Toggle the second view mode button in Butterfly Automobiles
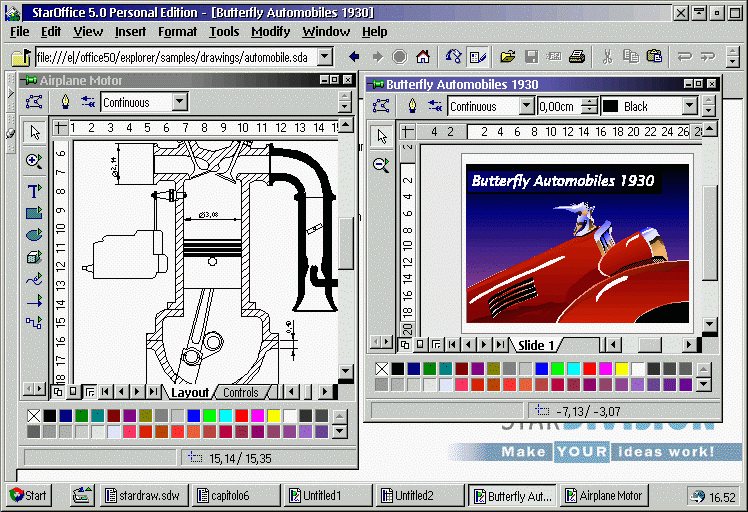The image size is (748, 512). point(420,345)
